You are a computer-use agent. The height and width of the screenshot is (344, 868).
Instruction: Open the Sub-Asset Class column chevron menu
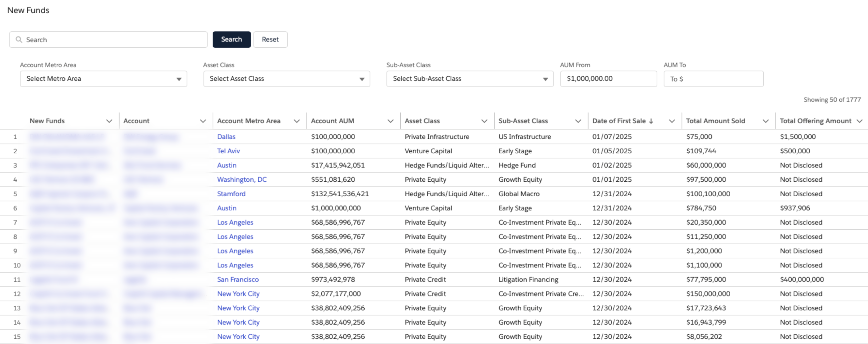[578, 121]
